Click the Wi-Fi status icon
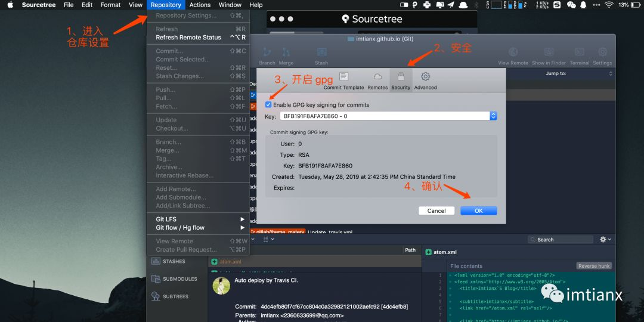The image size is (644, 322). 609,5
